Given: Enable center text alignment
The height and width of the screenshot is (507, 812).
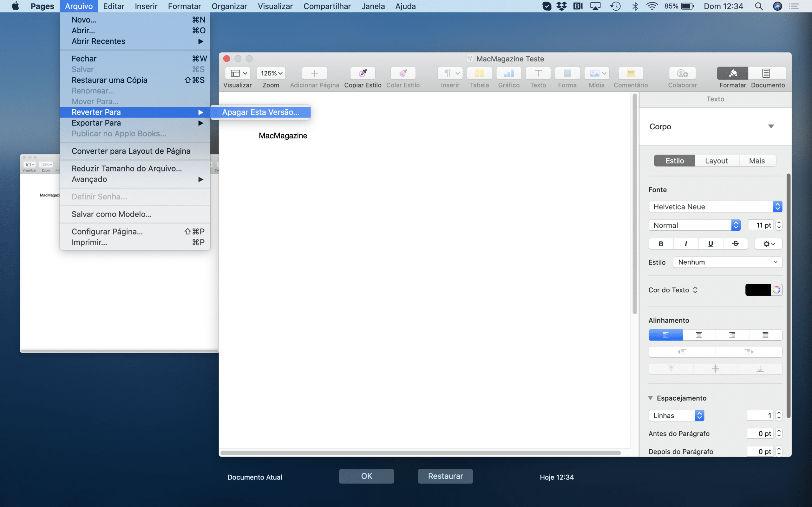Looking at the screenshot, I should point(699,335).
